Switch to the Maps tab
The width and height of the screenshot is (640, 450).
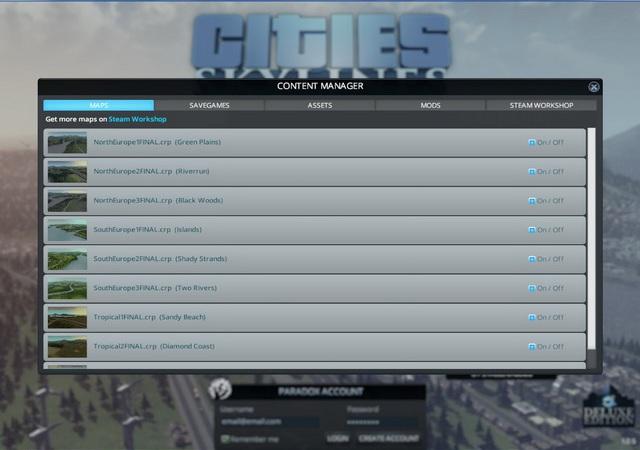(98, 105)
